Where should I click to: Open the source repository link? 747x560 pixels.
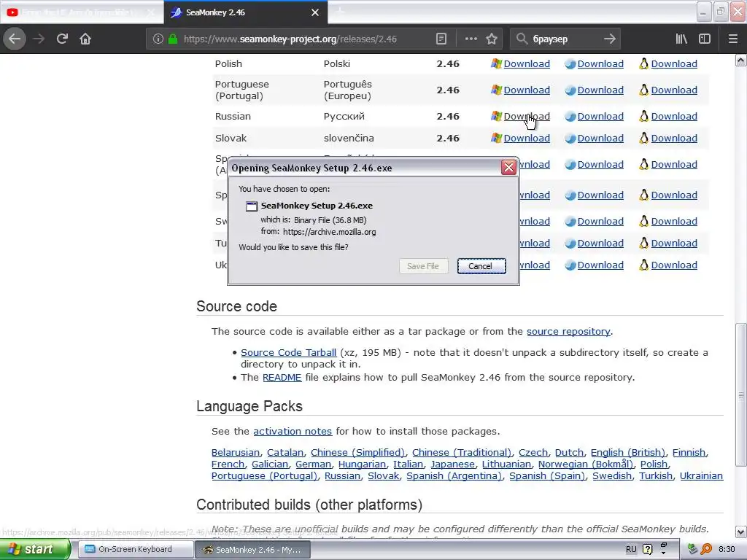[568, 332]
